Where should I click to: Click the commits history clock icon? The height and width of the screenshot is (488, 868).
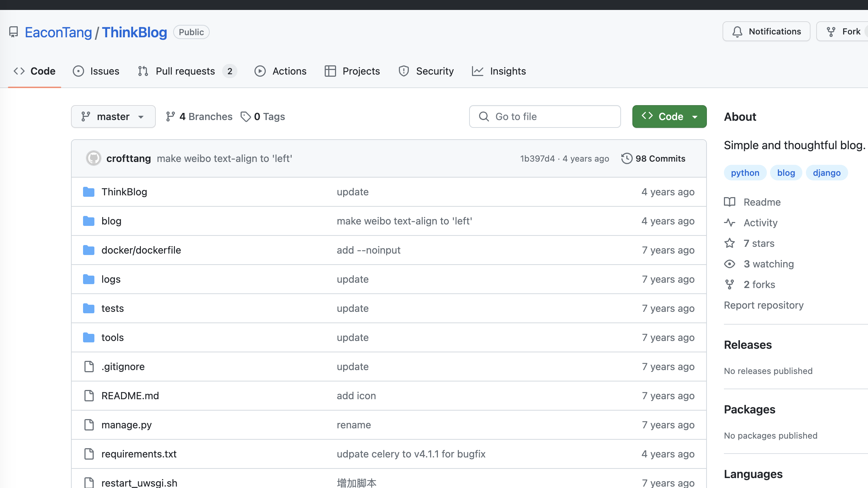click(x=627, y=158)
